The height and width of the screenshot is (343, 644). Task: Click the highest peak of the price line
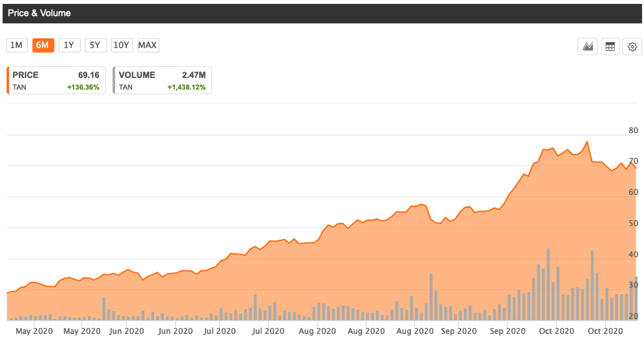click(587, 142)
